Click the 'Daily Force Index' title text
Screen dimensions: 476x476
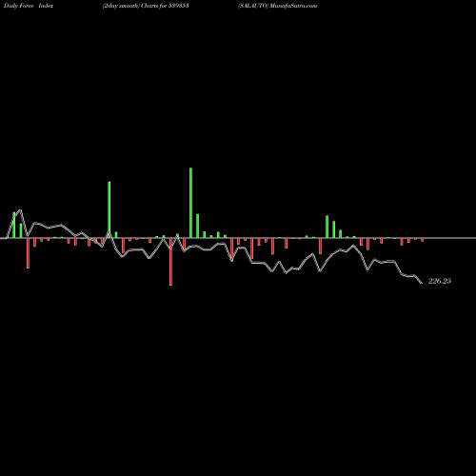pos(29,6)
